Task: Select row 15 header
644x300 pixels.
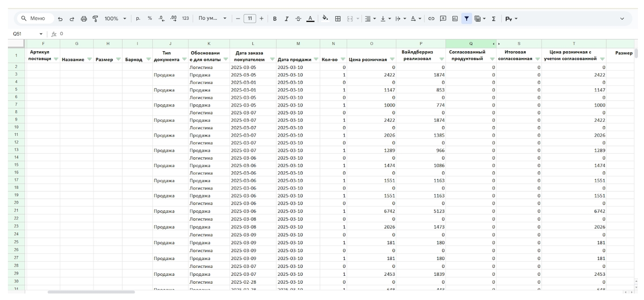Action: point(16,165)
